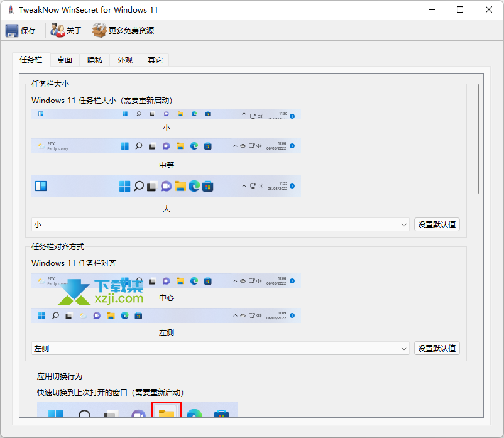Maximize the TweakNow WinSecret window
Image resolution: width=504 pixels, height=438 pixels.
pyautogui.click(x=460, y=9)
